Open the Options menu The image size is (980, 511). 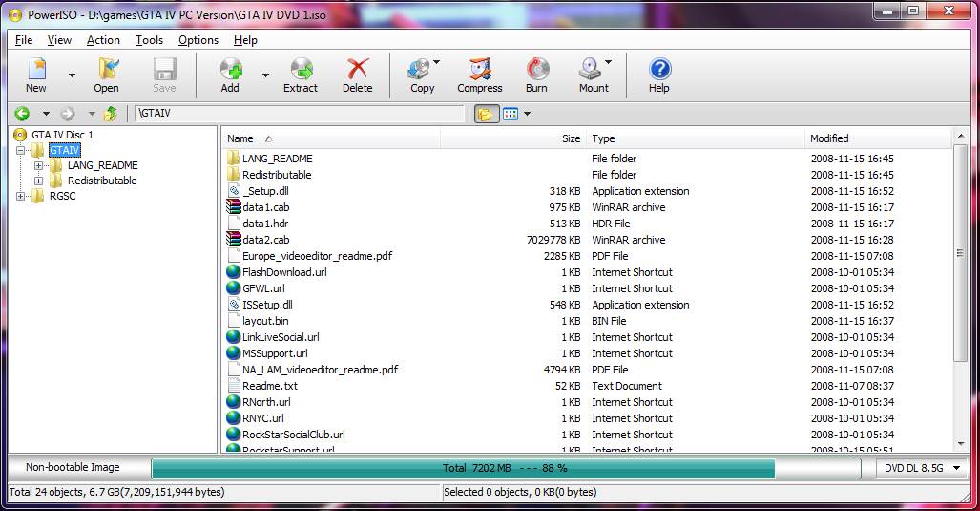198,40
